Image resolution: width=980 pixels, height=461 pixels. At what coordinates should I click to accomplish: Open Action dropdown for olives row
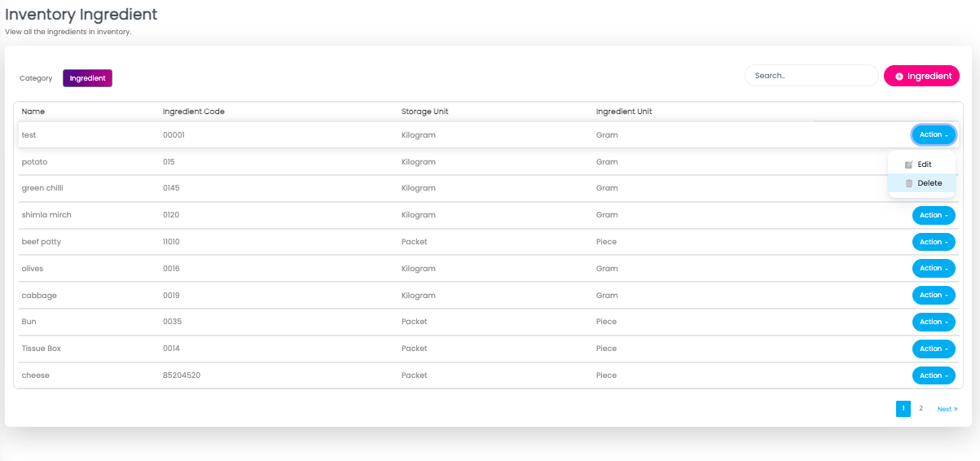(934, 268)
